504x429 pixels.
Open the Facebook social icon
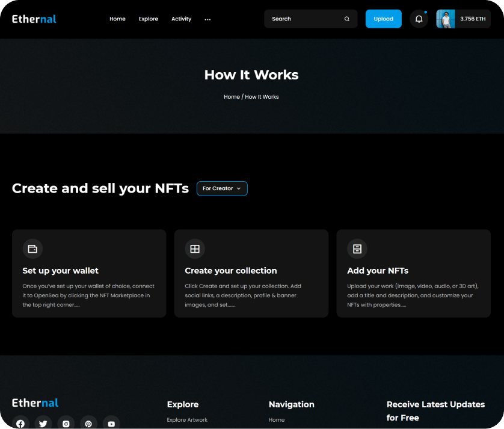20,424
